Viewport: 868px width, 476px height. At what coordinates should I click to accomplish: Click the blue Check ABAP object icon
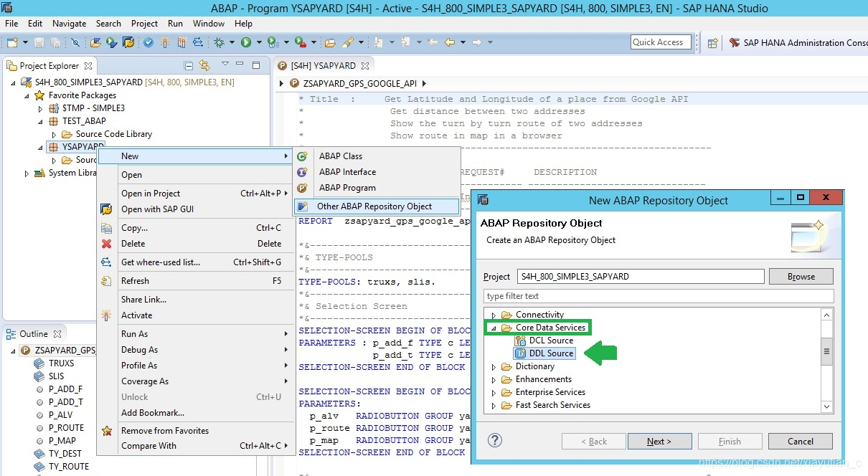[x=148, y=42]
